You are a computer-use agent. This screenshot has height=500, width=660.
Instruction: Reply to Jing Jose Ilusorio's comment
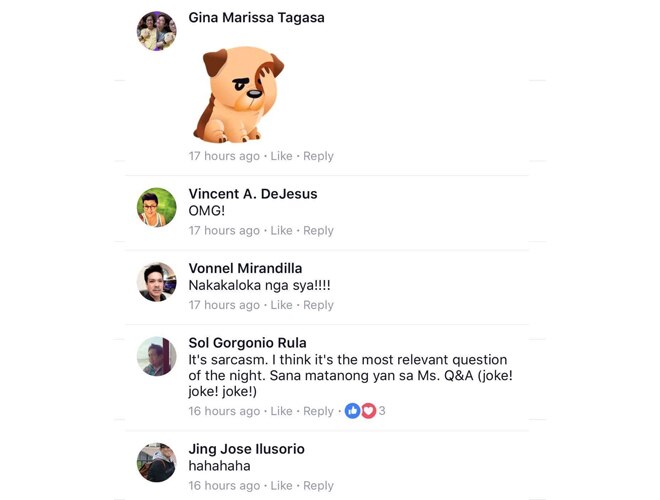(318, 486)
